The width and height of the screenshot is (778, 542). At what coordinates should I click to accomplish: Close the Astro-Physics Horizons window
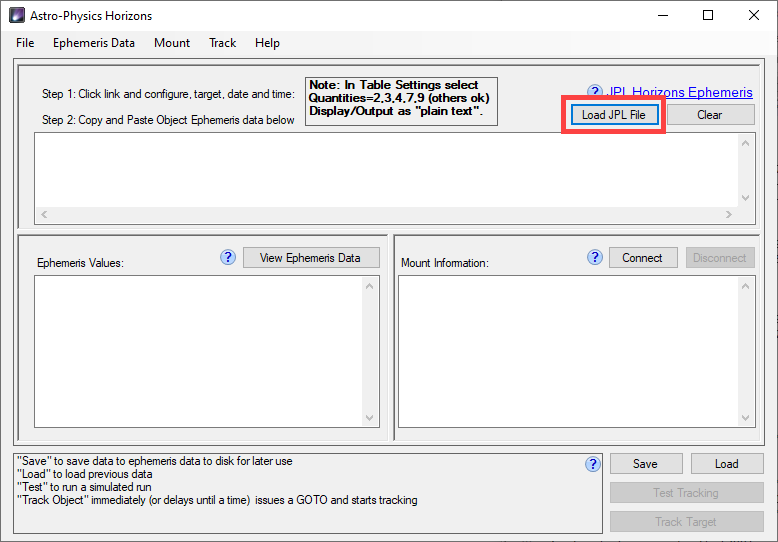point(754,15)
